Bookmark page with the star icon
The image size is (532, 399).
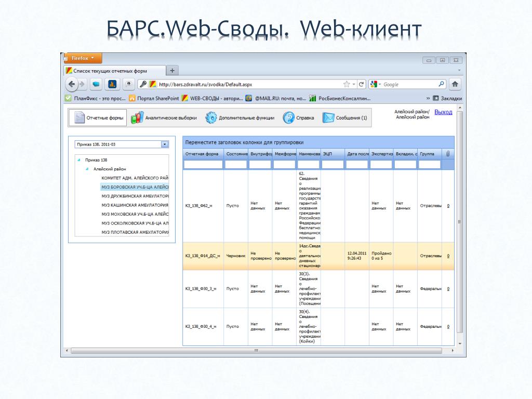tap(347, 84)
